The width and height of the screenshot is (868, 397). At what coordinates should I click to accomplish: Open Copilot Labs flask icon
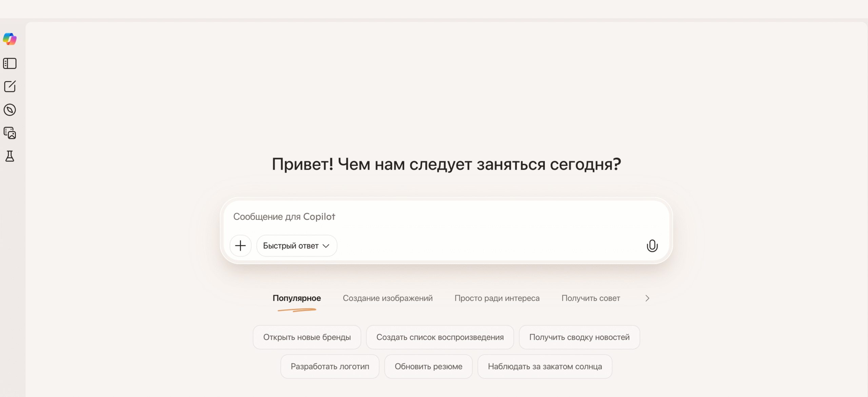[10, 156]
